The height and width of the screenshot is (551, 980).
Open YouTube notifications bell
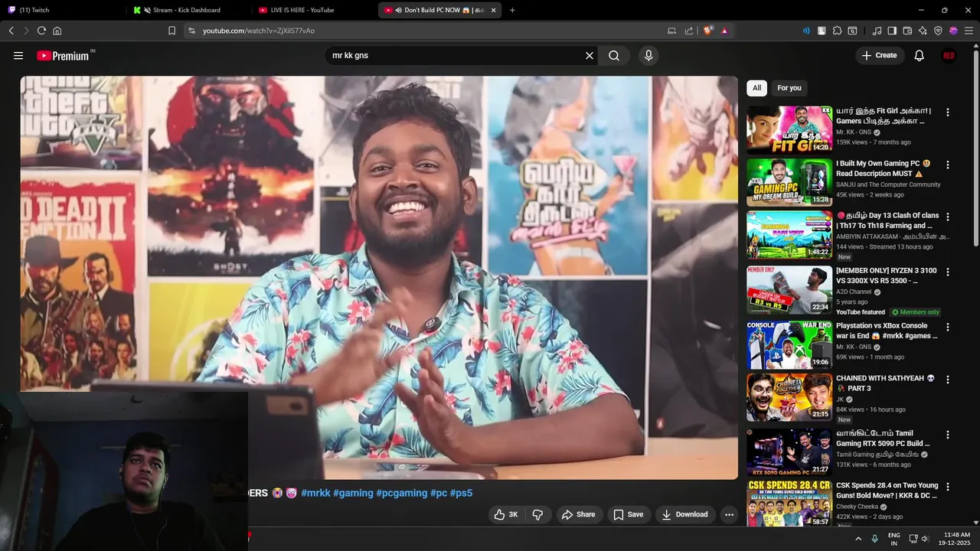coord(920,56)
